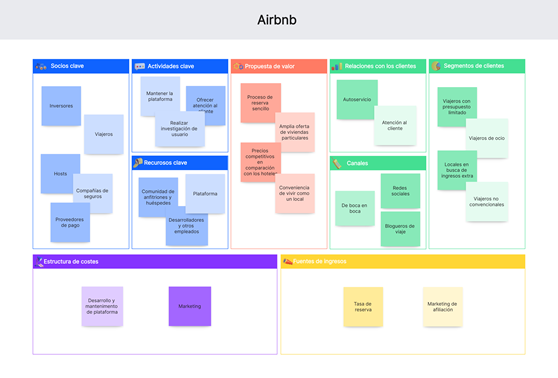The width and height of the screenshot is (558, 378).
Task: Click the Socios clave header icon
Action: [41, 66]
